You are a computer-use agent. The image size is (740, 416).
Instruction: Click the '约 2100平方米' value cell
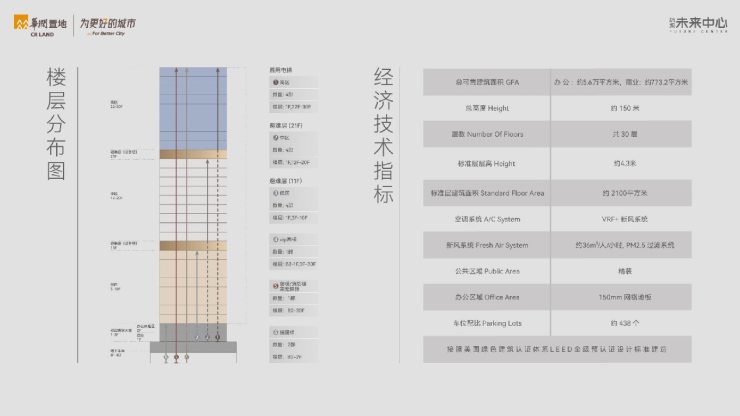pyautogui.click(x=621, y=193)
